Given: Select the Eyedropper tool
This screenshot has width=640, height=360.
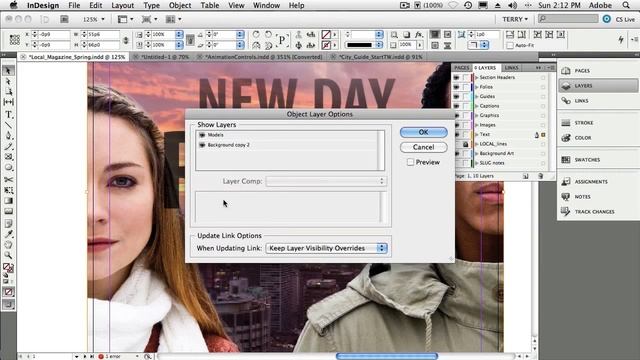Looking at the screenshot, I should pos(8,234).
